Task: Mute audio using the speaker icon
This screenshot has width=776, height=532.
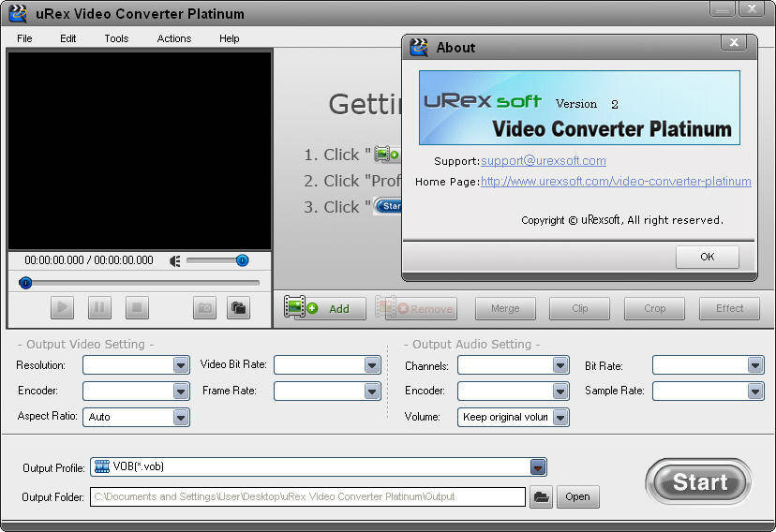Action: point(175,260)
